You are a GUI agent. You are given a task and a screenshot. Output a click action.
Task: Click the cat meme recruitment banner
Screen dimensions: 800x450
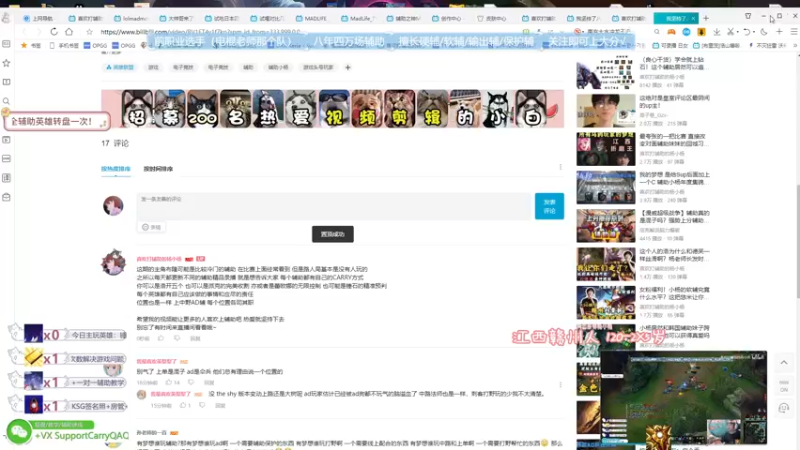tap(333, 109)
